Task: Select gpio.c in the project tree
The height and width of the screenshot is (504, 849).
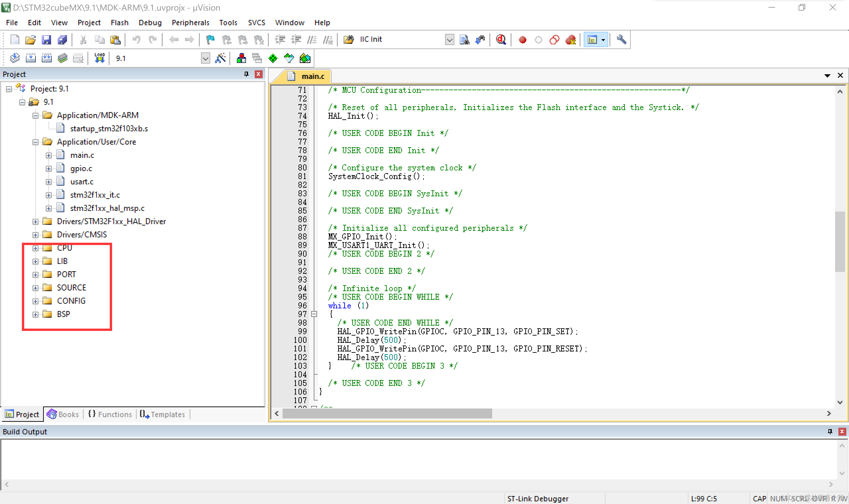Action: pyautogui.click(x=81, y=168)
